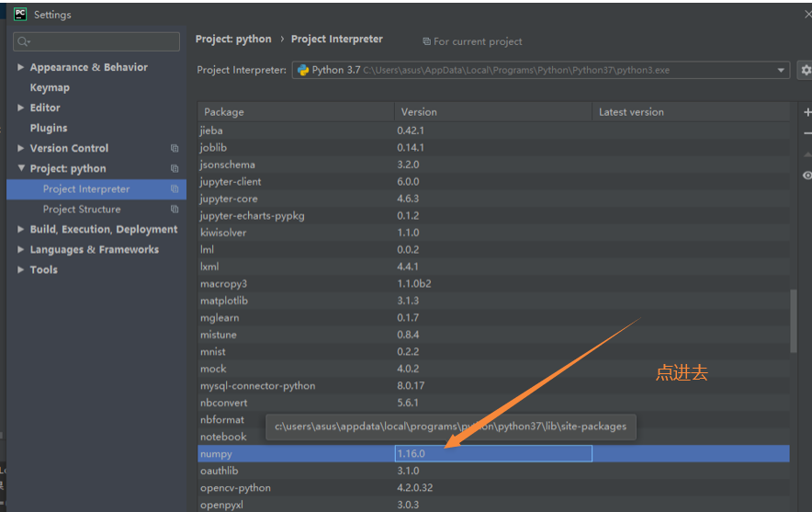Click the Package column header
This screenshot has height=512, width=812.
(296, 112)
